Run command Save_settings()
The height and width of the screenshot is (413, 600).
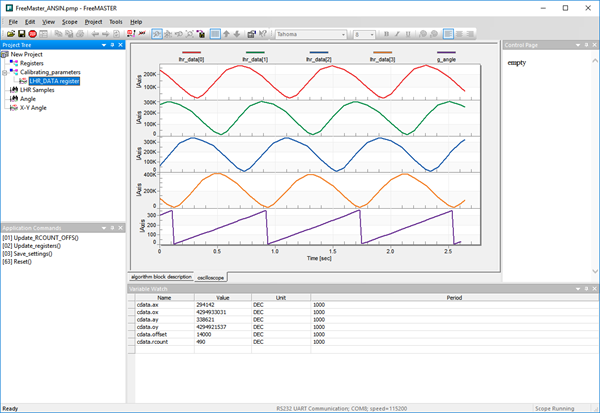coord(27,254)
